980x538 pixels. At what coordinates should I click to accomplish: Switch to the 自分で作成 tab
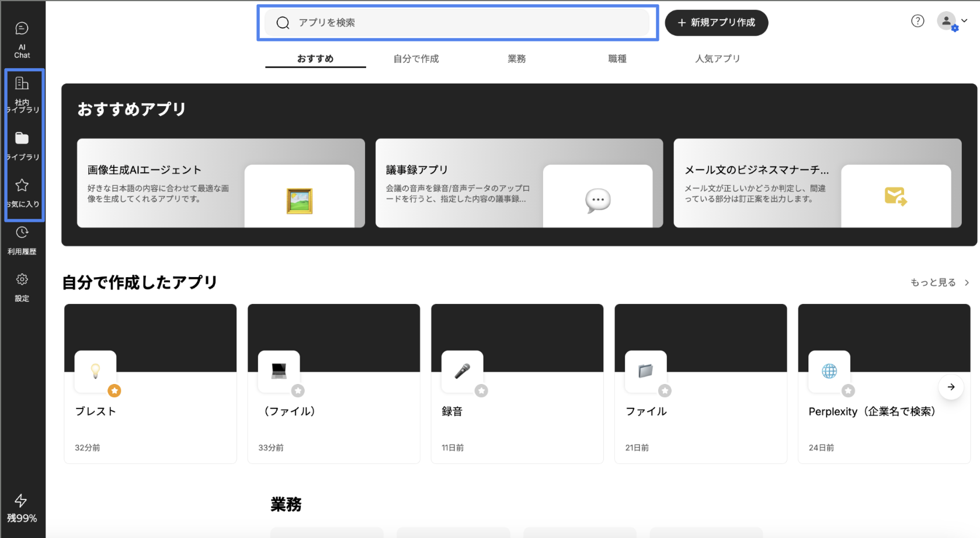point(416,58)
